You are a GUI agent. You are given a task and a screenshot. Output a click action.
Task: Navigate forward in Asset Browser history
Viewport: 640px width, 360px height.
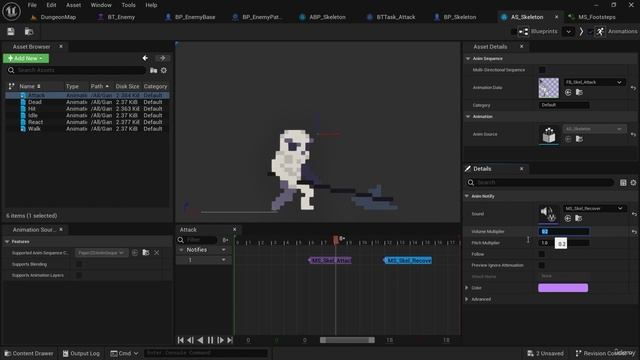coord(162,58)
